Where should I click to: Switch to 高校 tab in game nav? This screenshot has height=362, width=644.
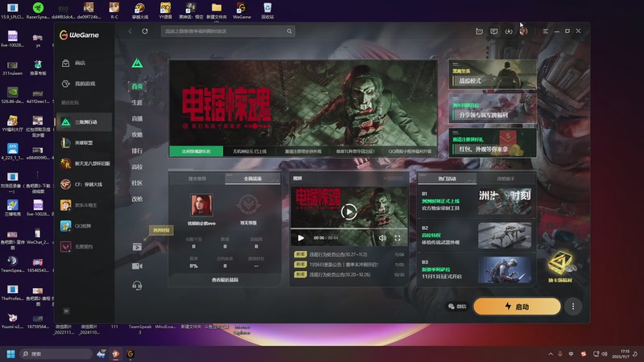(137, 167)
